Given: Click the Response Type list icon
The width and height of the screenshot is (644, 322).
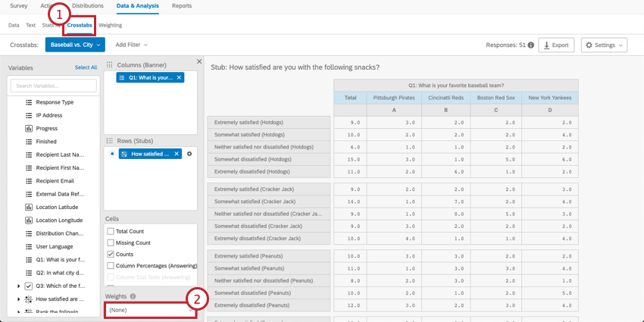Looking at the screenshot, I should click(x=29, y=102).
